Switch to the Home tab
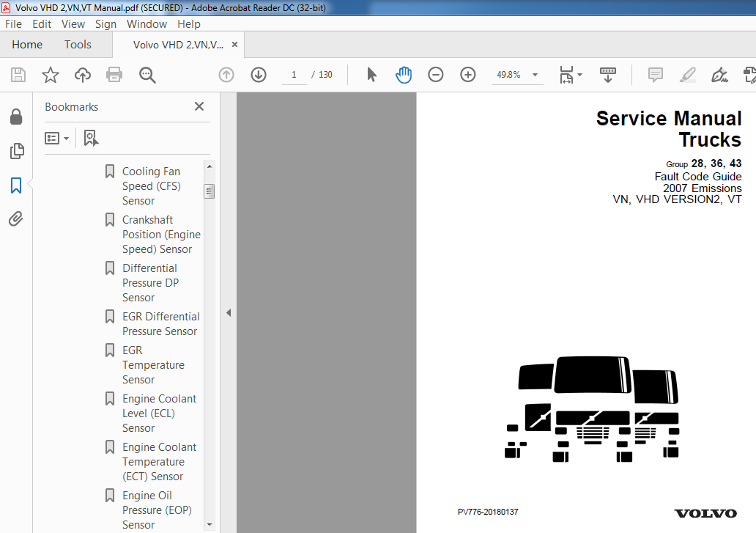 tap(27, 45)
